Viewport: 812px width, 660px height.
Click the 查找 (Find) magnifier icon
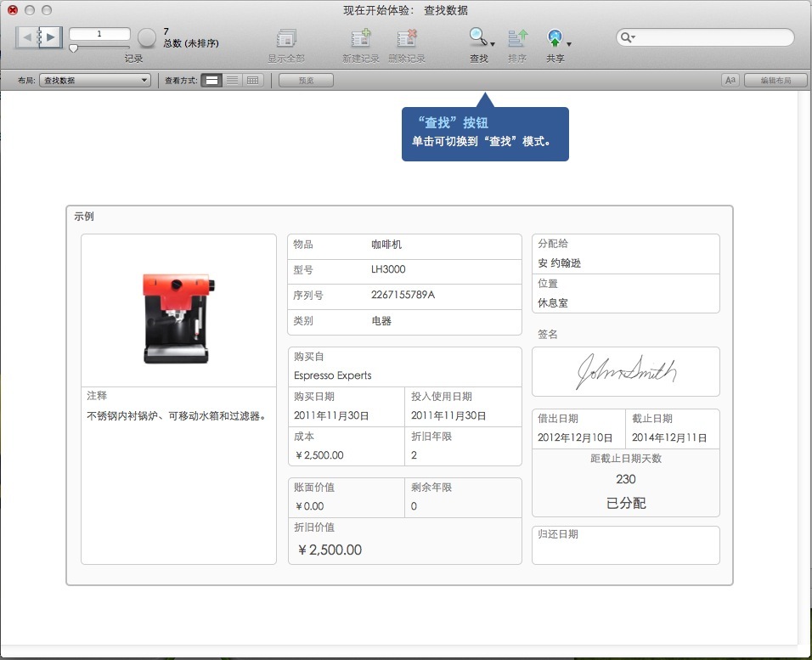[478, 37]
